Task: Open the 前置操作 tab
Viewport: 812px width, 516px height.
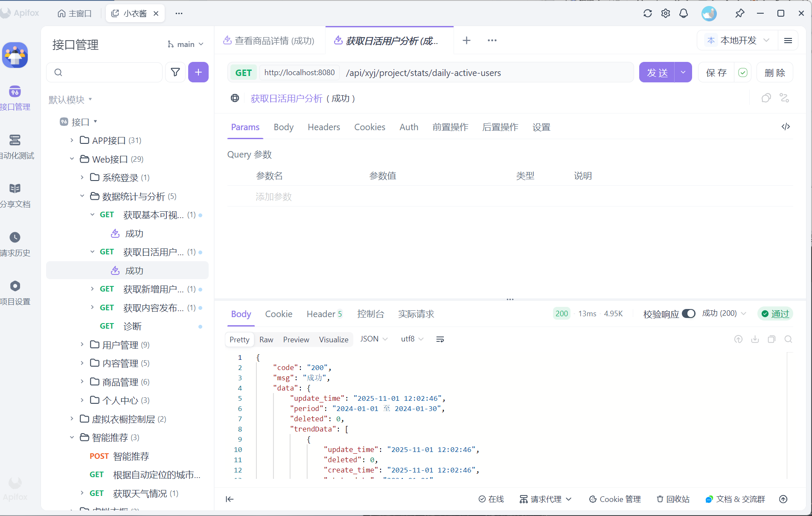Action: pyautogui.click(x=450, y=127)
